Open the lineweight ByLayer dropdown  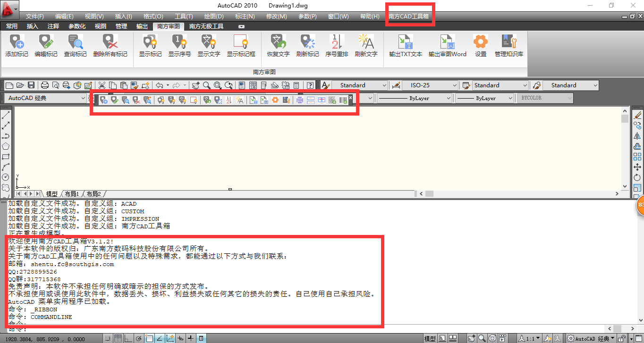point(485,98)
